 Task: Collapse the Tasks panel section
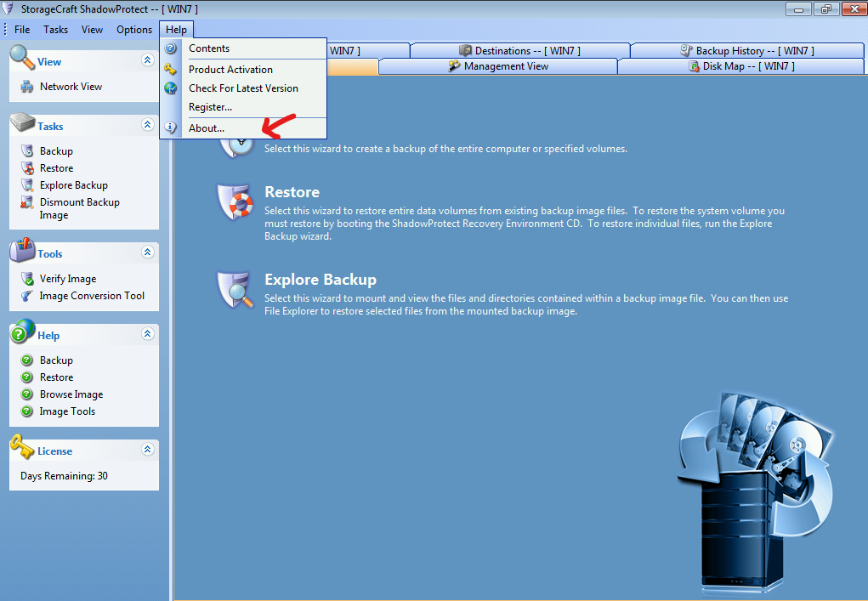[x=147, y=125]
